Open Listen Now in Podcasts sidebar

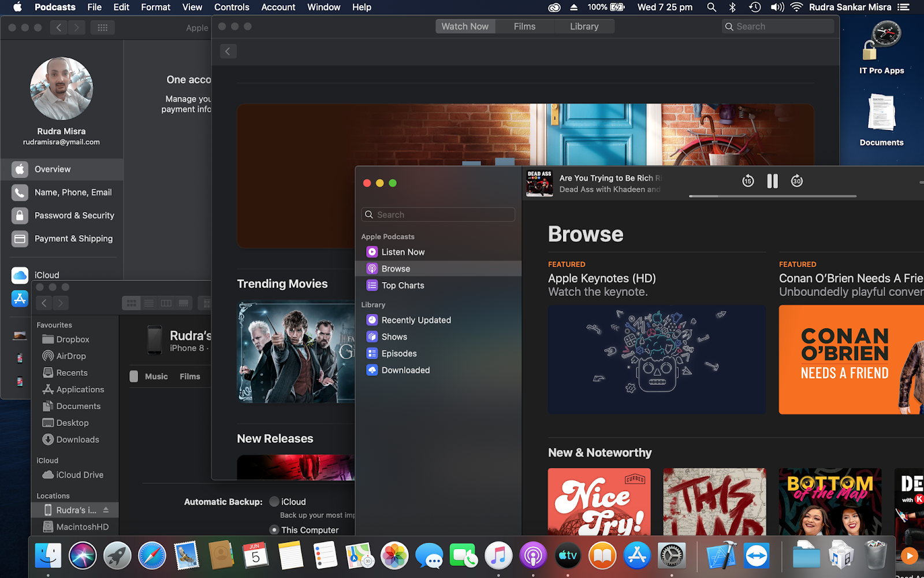pyautogui.click(x=438, y=252)
